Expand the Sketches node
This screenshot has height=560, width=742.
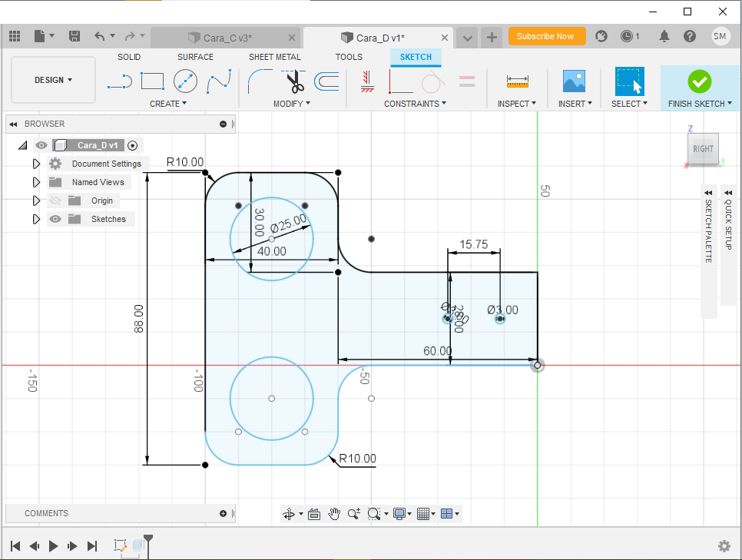click(x=36, y=219)
